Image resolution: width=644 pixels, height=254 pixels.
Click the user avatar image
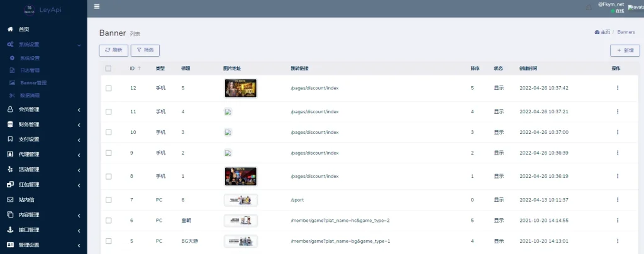point(635,8)
